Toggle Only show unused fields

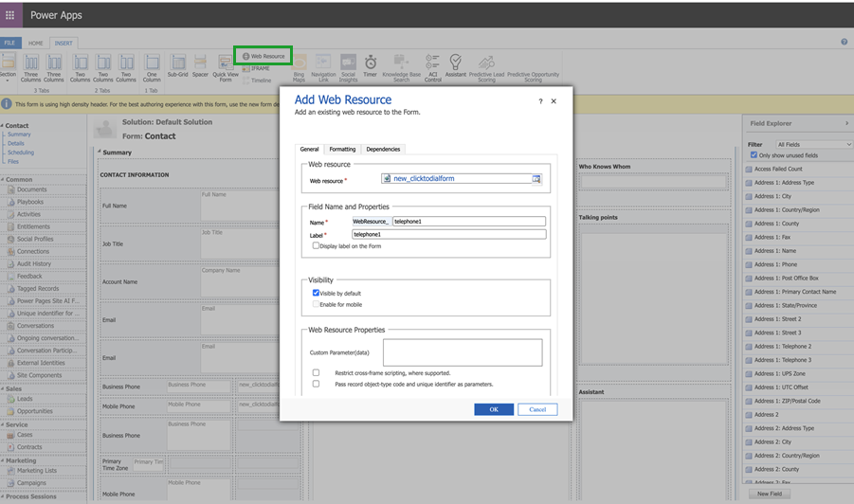tap(754, 155)
